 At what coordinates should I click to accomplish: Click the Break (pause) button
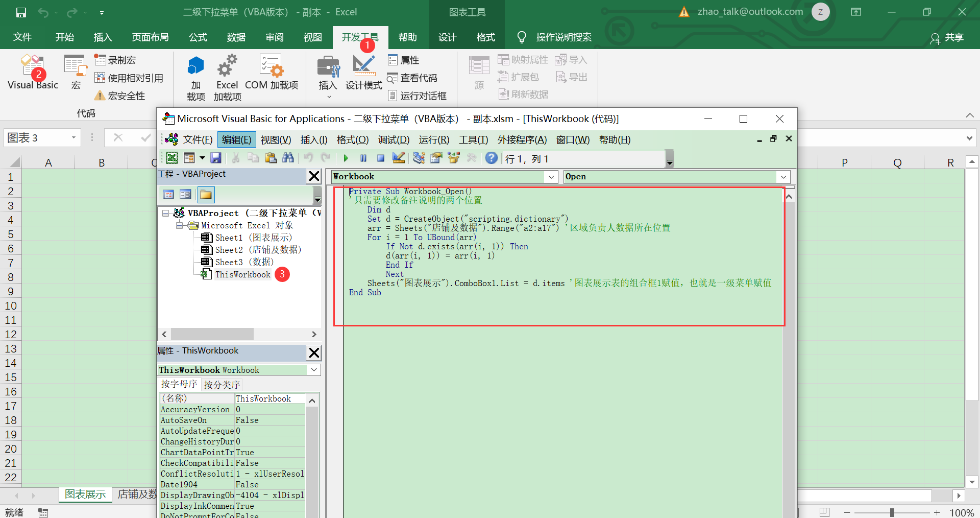point(363,158)
